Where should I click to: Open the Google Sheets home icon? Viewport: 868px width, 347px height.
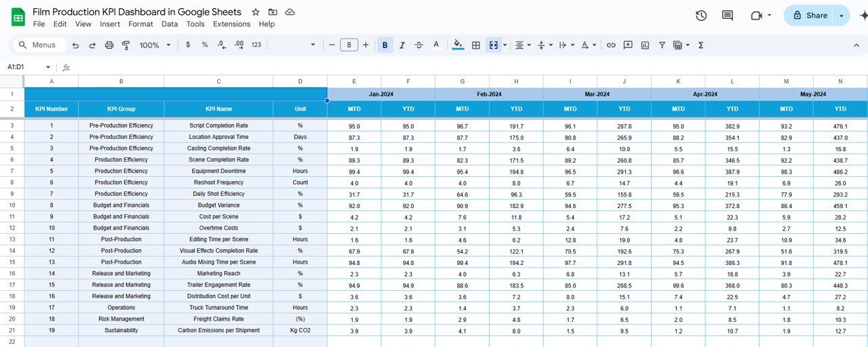18,17
